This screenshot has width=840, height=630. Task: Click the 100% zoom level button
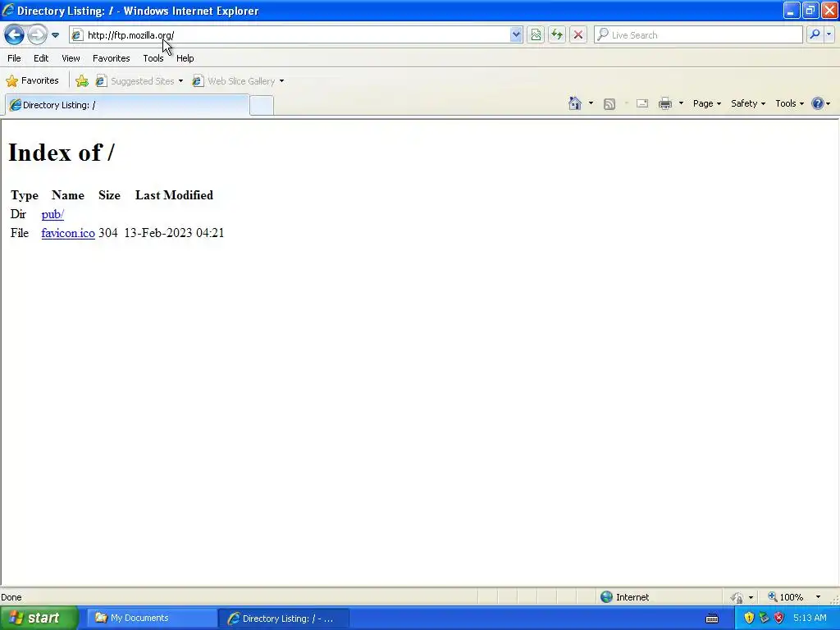point(785,597)
